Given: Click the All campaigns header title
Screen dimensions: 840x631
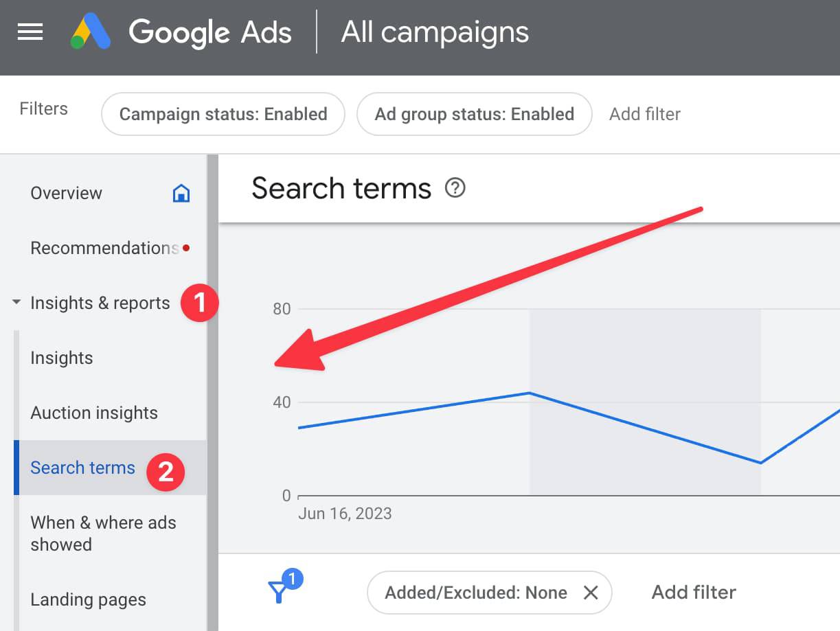Looking at the screenshot, I should (435, 32).
